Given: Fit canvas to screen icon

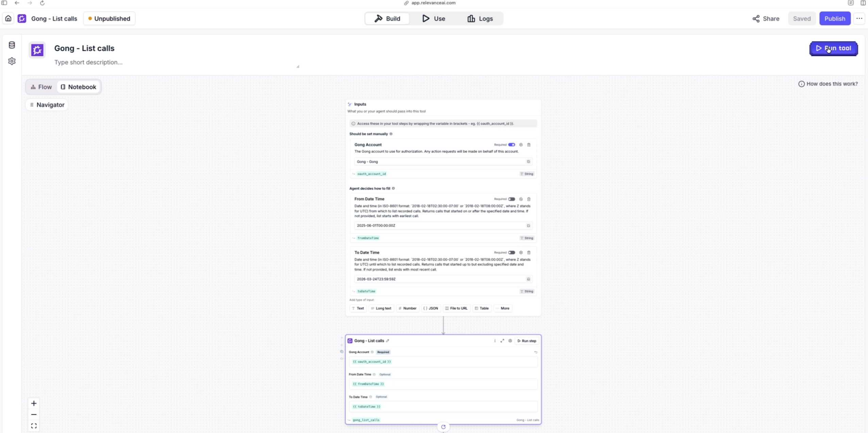Looking at the screenshot, I should (x=34, y=426).
